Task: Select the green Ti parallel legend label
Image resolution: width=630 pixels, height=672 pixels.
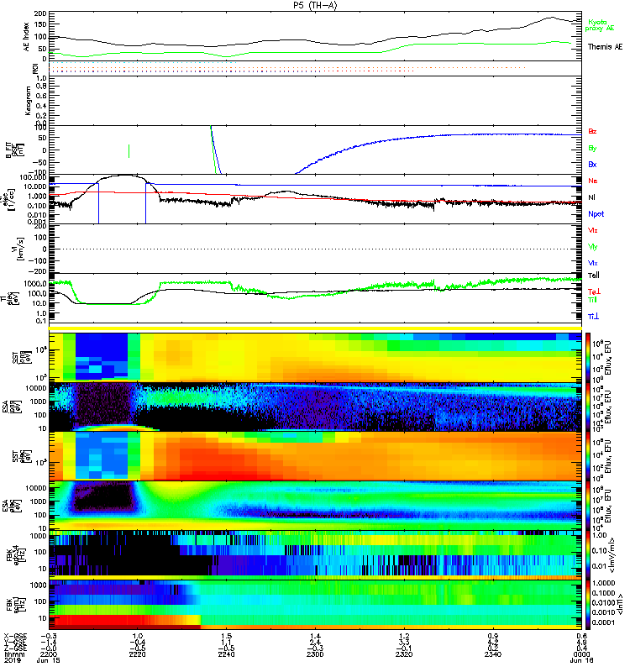Action: pyautogui.click(x=592, y=300)
